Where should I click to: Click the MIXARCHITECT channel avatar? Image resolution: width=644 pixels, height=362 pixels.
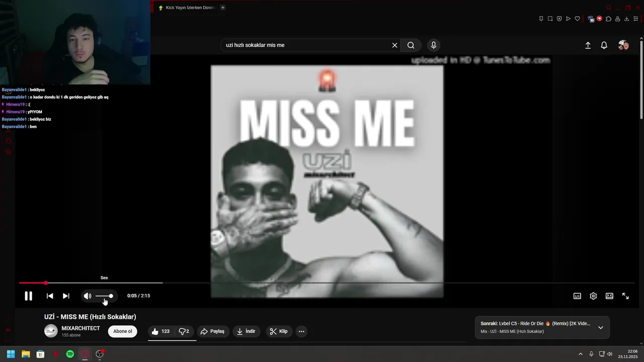point(51,331)
